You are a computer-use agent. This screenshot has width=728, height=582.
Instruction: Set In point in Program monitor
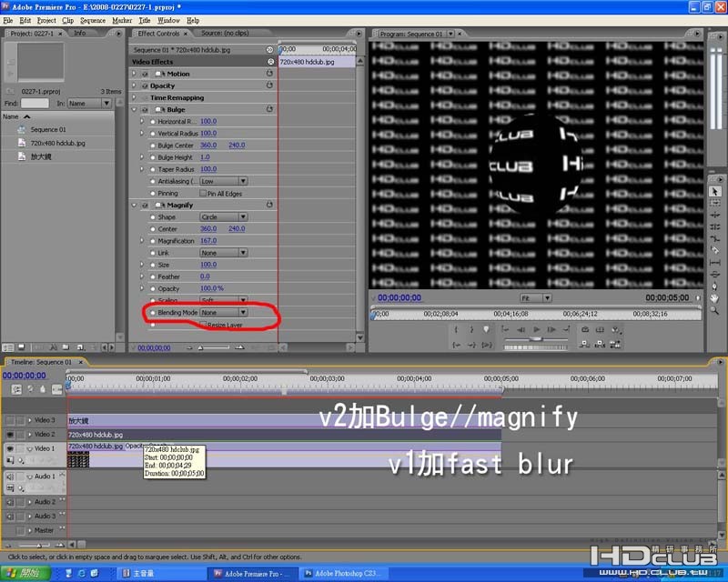457,329
